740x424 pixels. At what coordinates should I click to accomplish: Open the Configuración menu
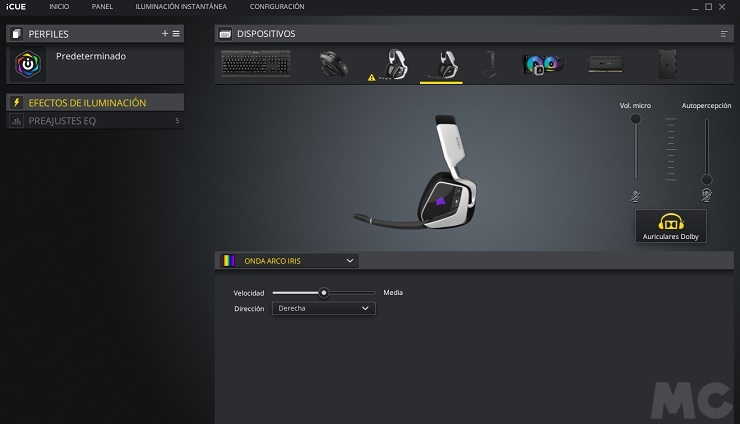(277, 7)
